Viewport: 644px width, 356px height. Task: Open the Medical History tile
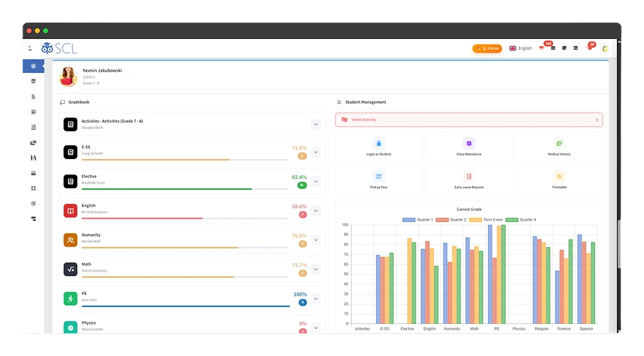coord(559,147)
